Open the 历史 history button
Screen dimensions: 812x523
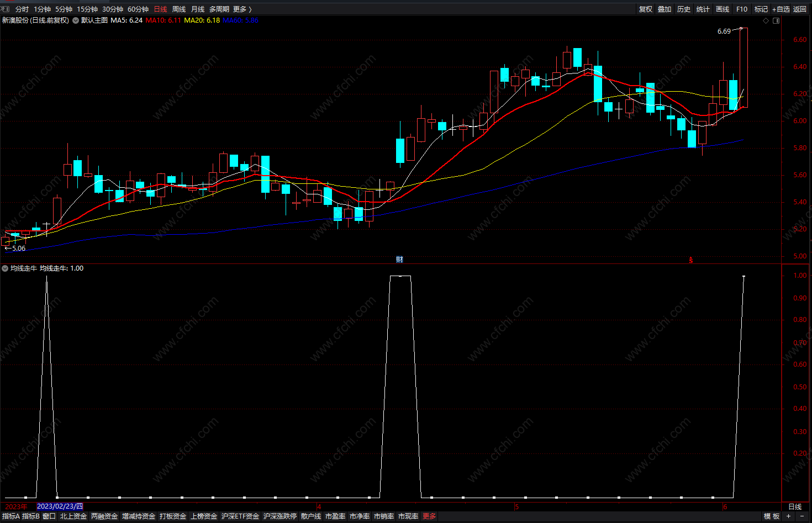[x=684, y=9]
